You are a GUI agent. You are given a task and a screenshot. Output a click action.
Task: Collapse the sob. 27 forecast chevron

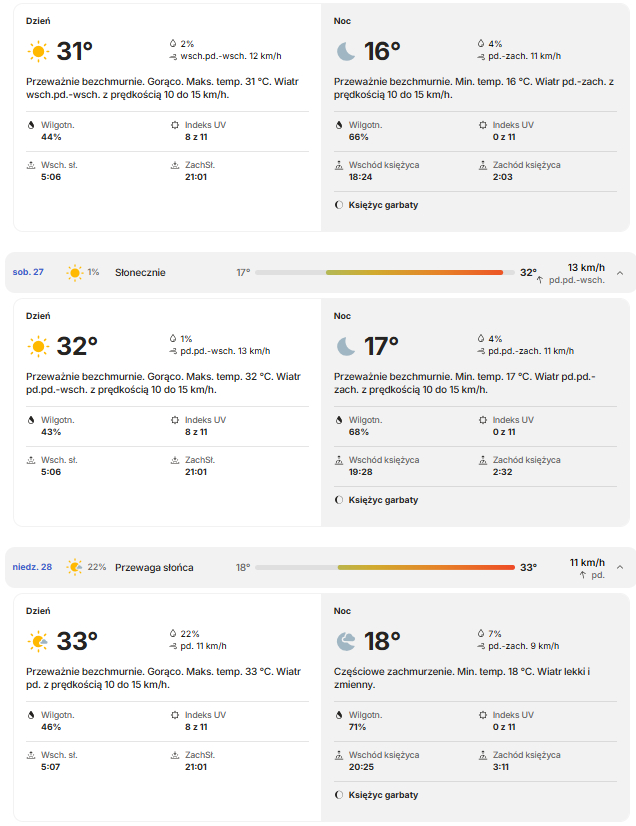[x=620, y=273]
